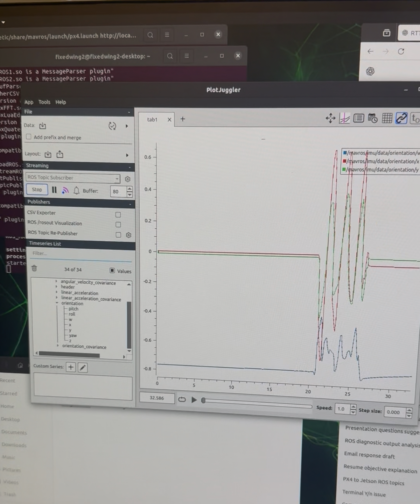Open ROS Topic Re-Publisher settings gear
Viewport: 420px width, 504px height.
(129, 235)
